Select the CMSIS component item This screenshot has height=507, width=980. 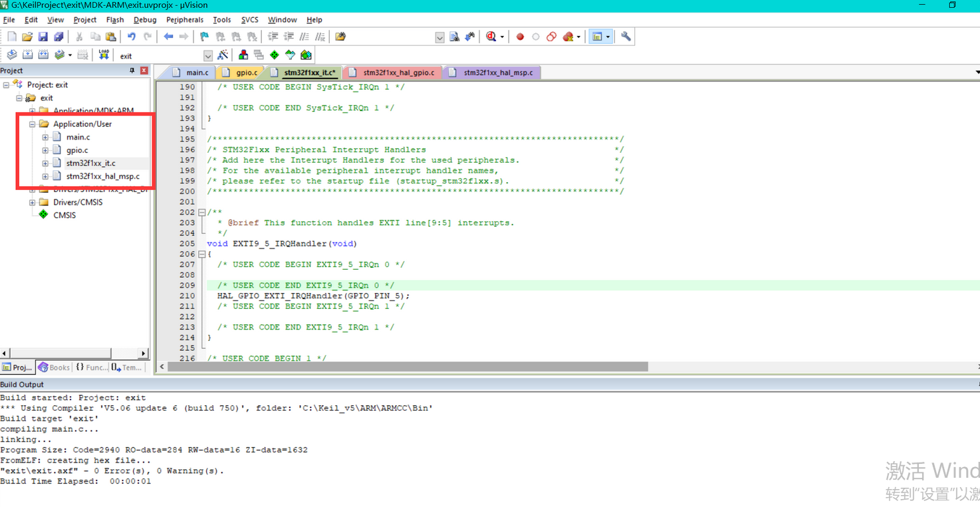click(x=64, y=215)
